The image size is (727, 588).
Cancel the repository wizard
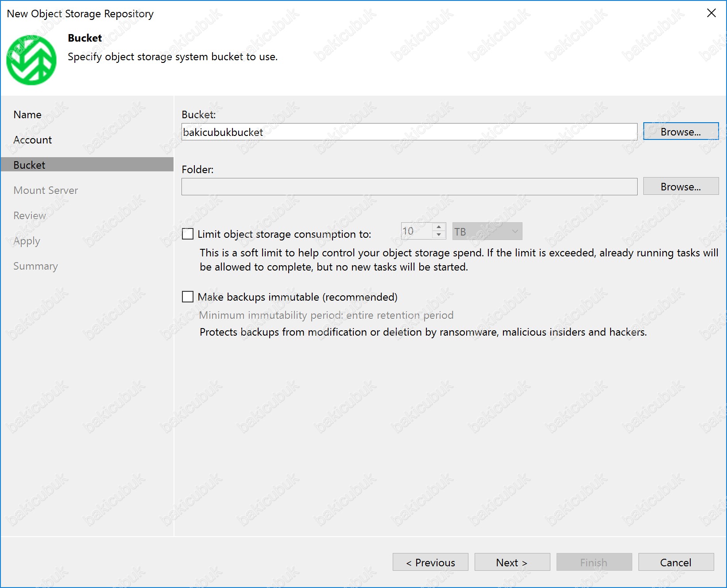pos(676,562)
